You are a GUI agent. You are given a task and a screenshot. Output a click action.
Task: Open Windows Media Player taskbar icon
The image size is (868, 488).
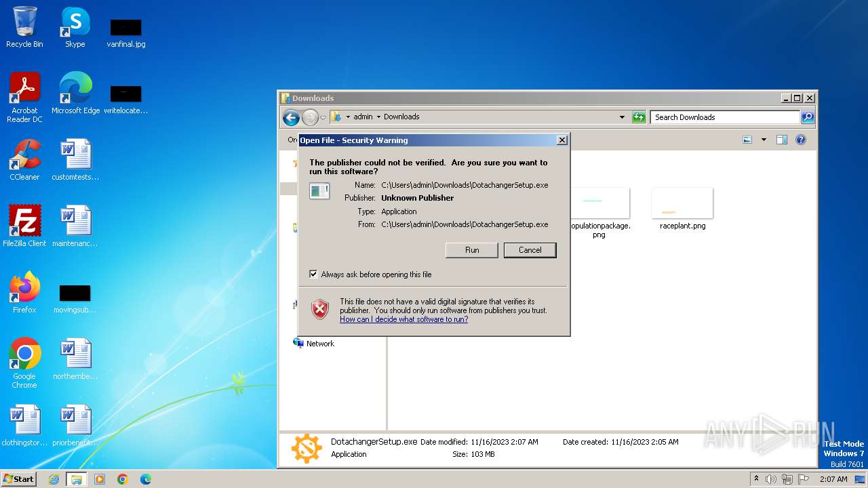100,479
